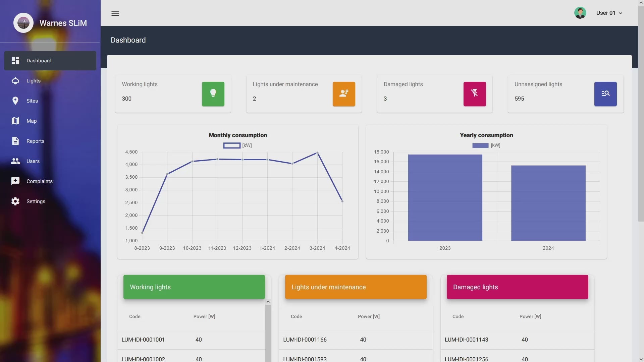Click the Monthly consumption chart title
Viewport: 644px width, 362px height.
[x=238, y=135]
